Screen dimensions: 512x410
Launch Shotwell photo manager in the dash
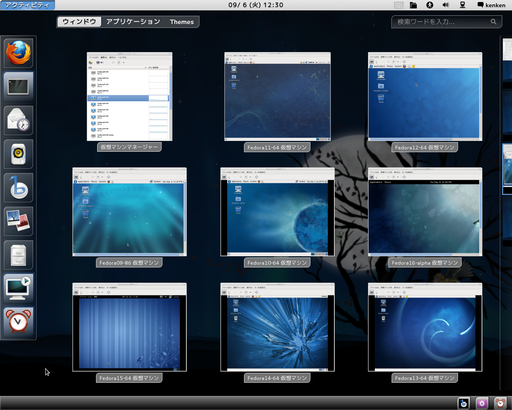tap(18, 221)
